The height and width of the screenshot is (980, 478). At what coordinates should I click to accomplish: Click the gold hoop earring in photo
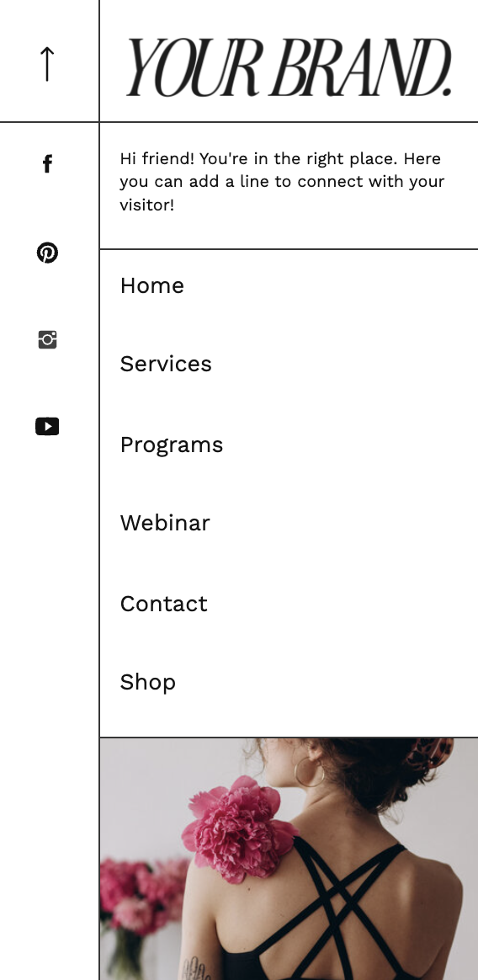tap(309, 773)
